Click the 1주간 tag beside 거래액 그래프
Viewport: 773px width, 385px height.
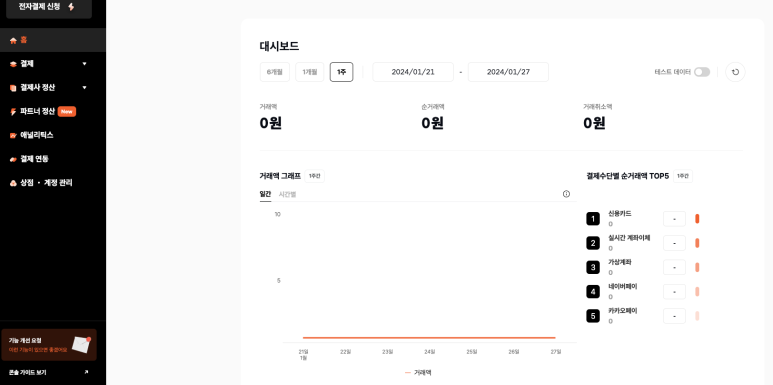pos(315,176)
